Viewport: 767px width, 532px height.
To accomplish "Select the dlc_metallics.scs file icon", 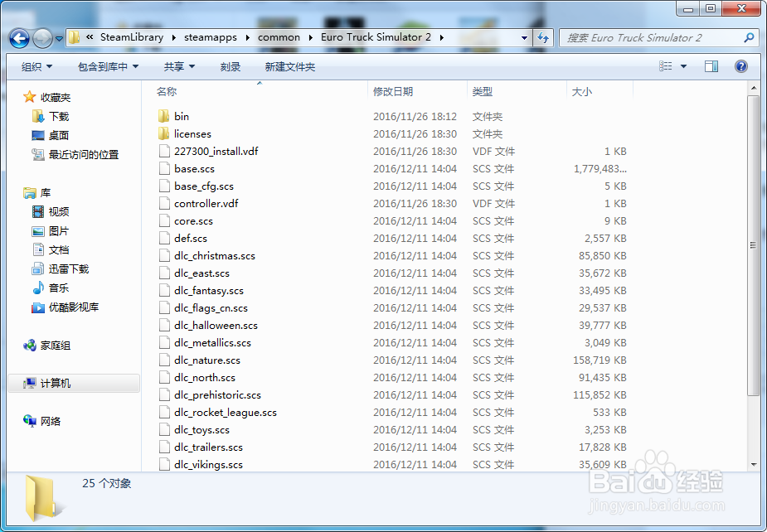I will point(164,343).
